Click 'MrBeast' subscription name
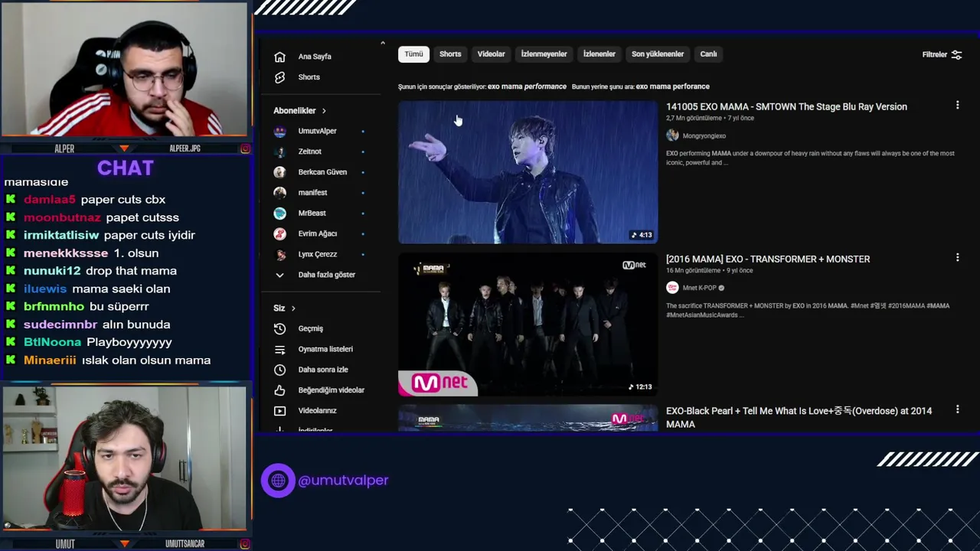 [312, 214]
